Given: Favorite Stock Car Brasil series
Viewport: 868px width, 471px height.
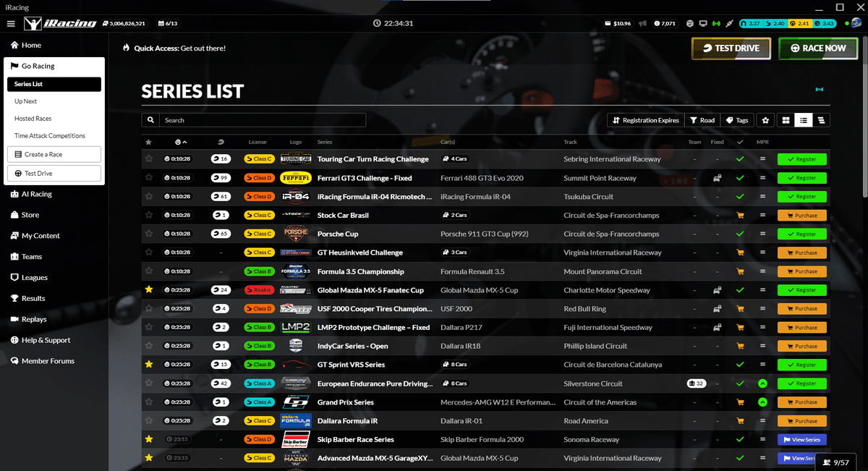Looking at the screenshot, I should point(149,215).
